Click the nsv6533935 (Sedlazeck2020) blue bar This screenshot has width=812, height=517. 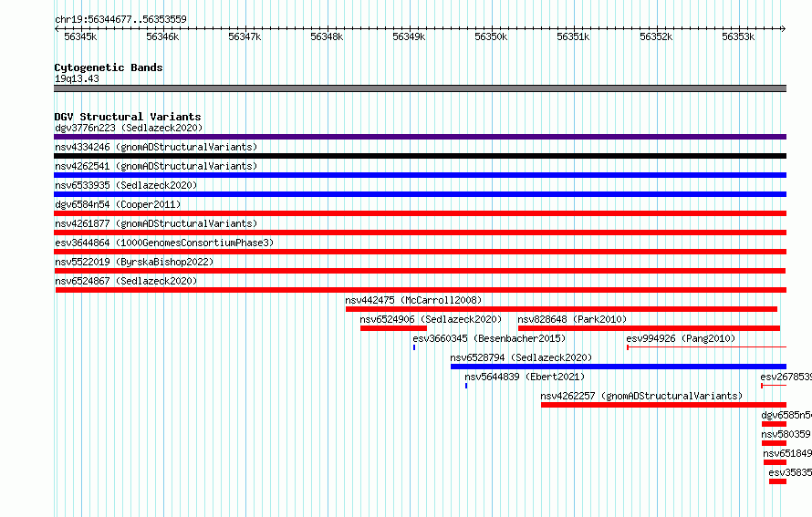(x=420, y=194)
